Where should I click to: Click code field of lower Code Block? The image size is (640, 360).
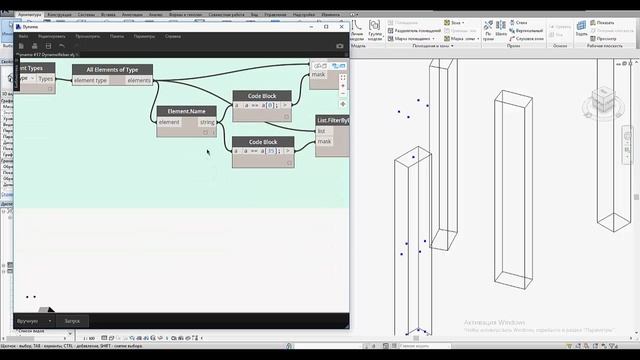(x=262, y=151)
